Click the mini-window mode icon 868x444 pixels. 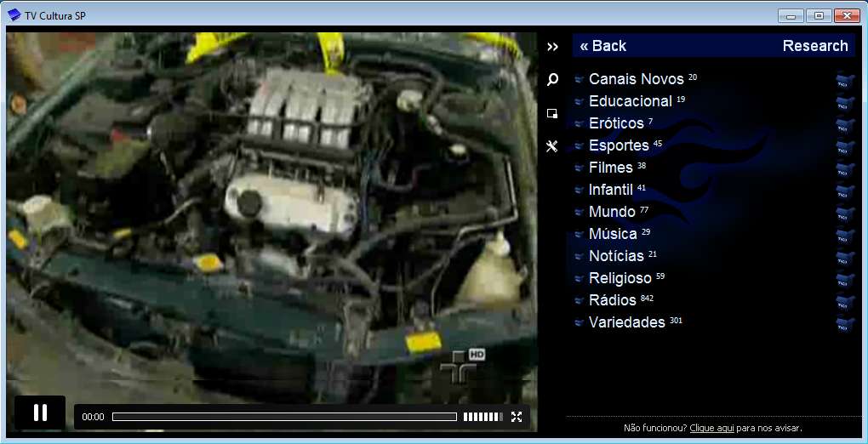pos(552,113)
